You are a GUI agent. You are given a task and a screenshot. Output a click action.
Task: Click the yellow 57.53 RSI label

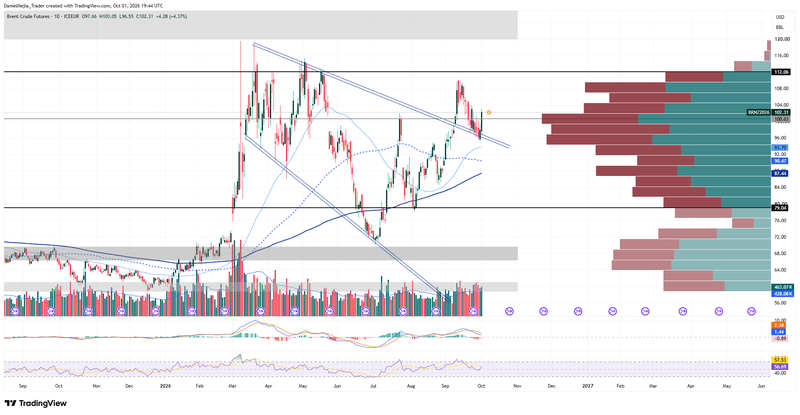coord(780,360)
